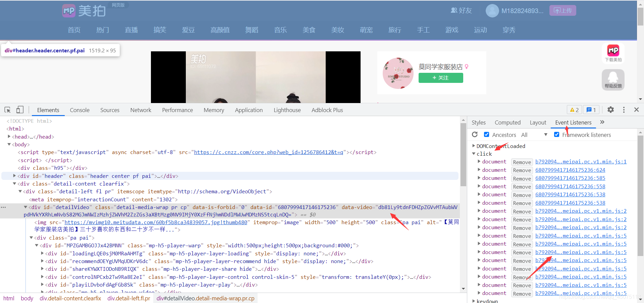Open the 美食 category
Viewport: 644px width, 303px height.
click(309, 30)
